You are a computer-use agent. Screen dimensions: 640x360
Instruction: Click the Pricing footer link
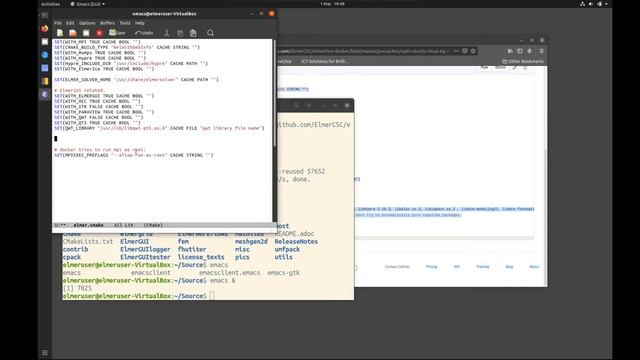pyautogui.click(x=431, y=267)
